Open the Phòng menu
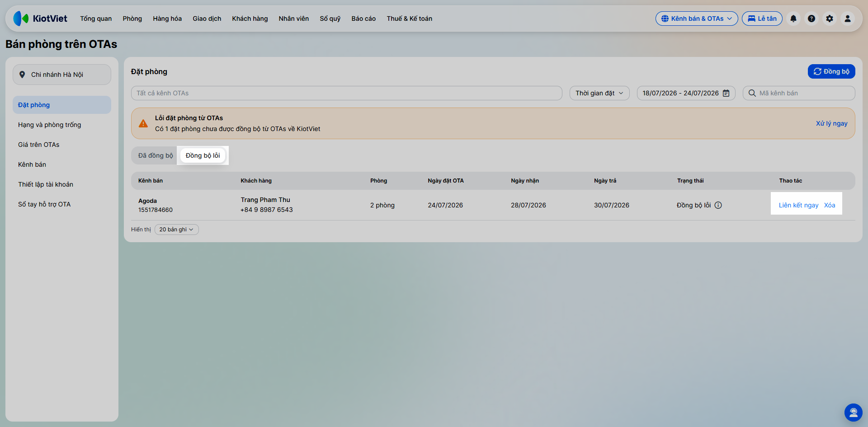This screenshot has width=868, height=427. tap(132, 19)
